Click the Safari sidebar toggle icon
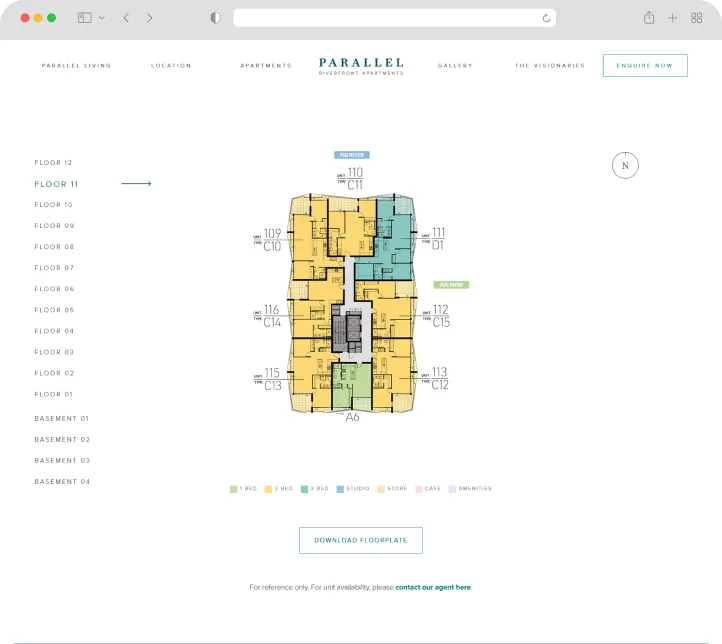This screenshot has width=722, height=644. 85,18
